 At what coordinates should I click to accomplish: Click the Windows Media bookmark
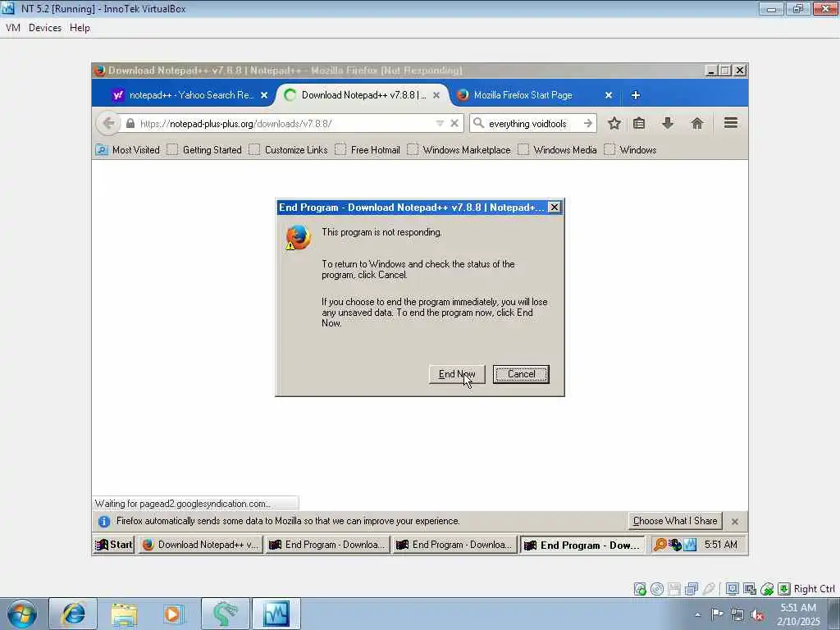coord(558,150)
